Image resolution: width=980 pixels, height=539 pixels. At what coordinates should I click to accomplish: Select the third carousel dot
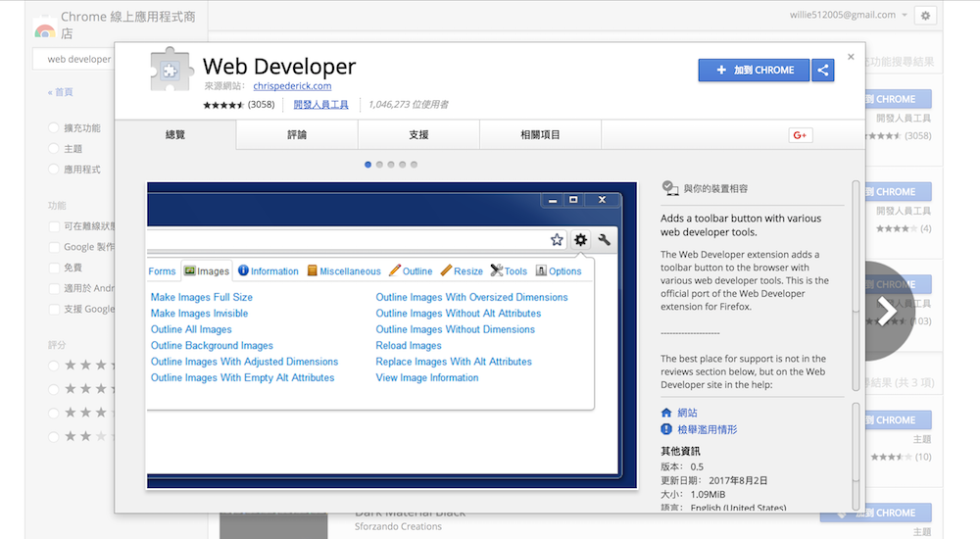coord(391,165)
